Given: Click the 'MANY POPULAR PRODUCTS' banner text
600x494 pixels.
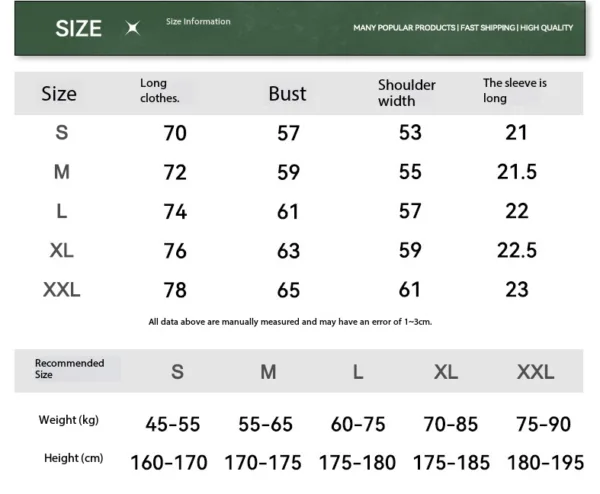Looking at the screenshot, I should pos(404,28).
